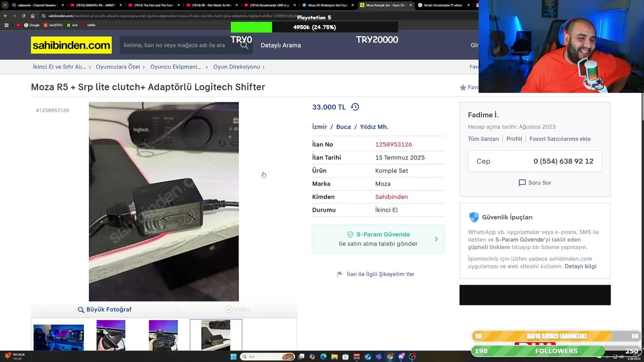Open Detaylı Arama advanced search
The image size is (644, 362).
[x=281, y=45]
